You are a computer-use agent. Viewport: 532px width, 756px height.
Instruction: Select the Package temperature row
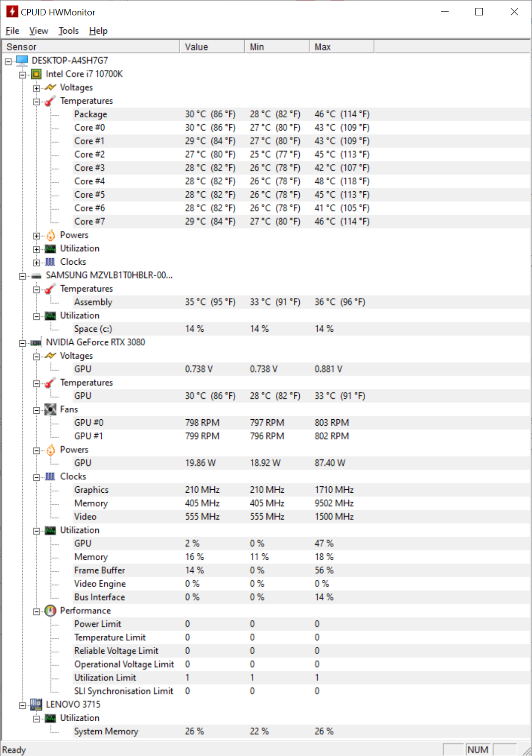tap(91, 114)
